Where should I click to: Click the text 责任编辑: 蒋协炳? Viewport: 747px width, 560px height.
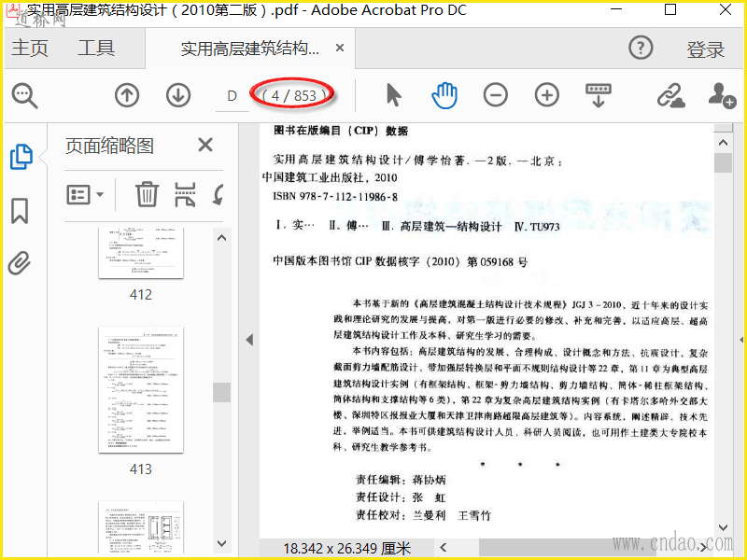click(401, 480)
